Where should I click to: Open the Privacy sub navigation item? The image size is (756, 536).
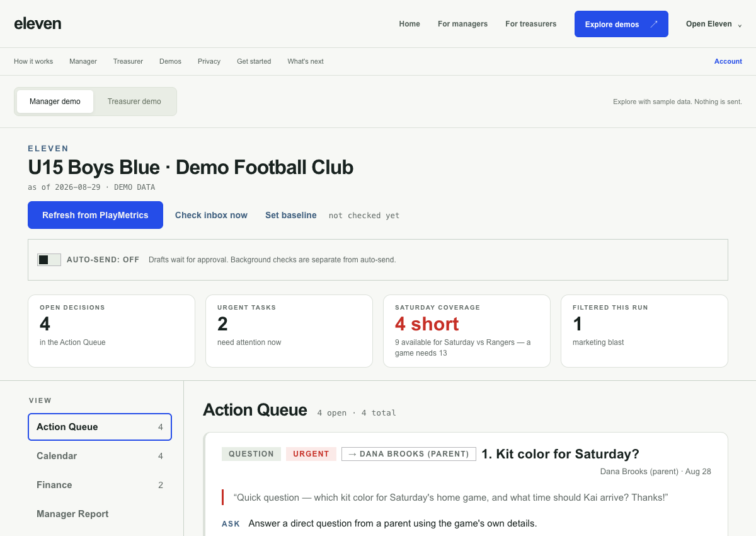click(x=209, y=61)
